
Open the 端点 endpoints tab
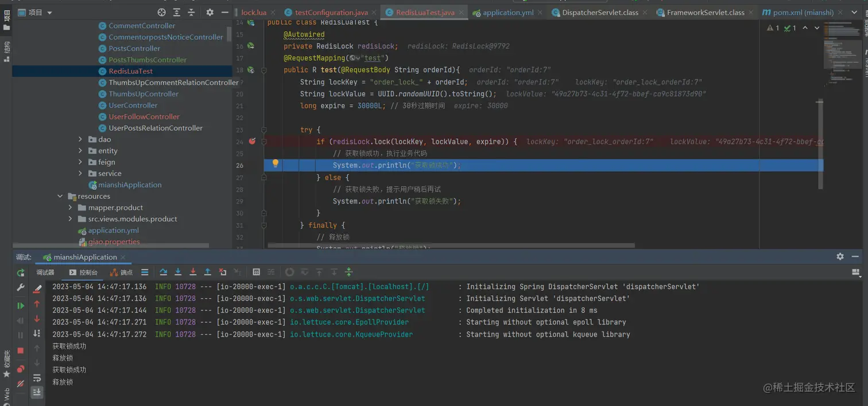[x=121, y=272]
